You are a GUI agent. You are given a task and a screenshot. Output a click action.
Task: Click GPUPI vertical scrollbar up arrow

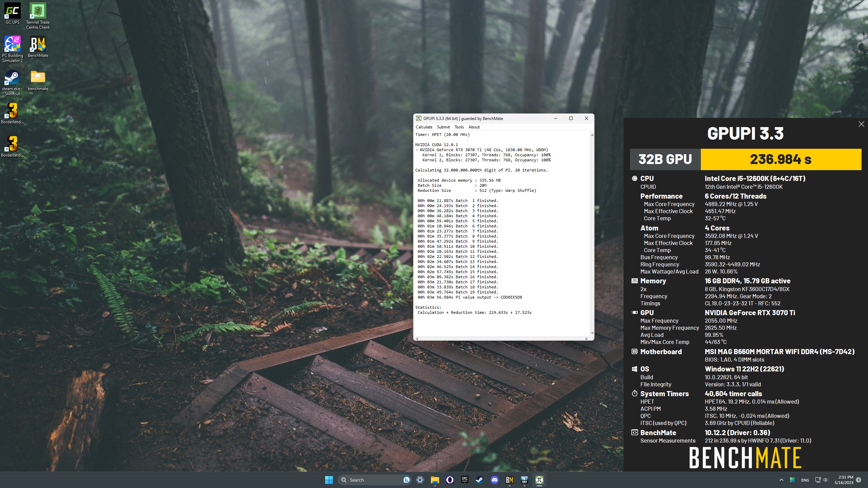pyautogui.click(x=592, y=135)
